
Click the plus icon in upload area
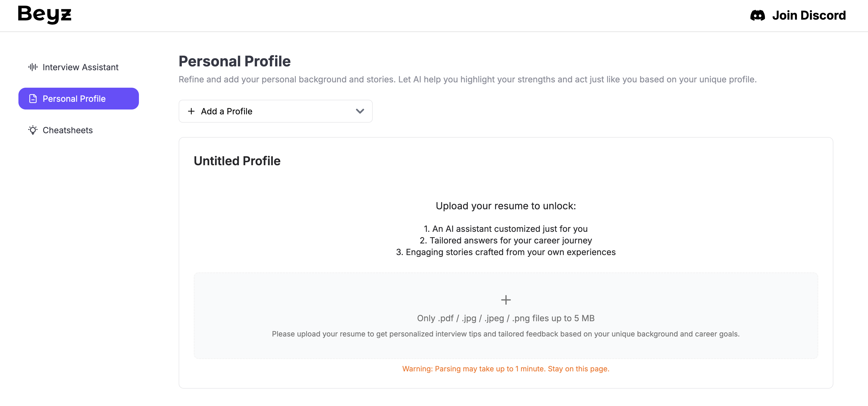pyautogui.click(x=506, y=300)
